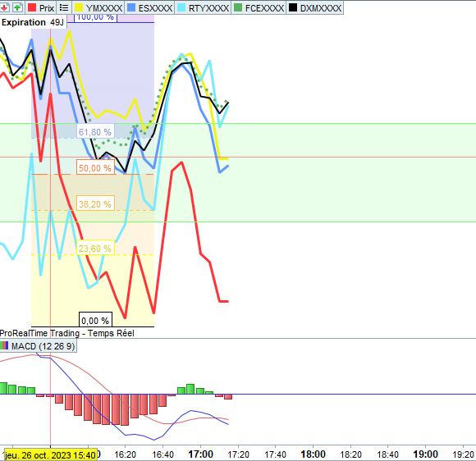Open the indicator list icon

click(x=64, y=8)
